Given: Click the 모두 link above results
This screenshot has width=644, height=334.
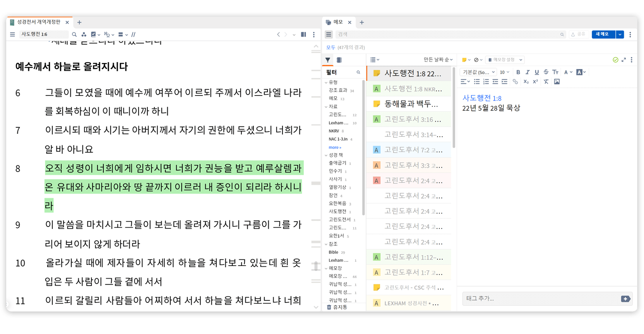Looking at the screenshot, I should pyautogui.click(x=331, y=47).
